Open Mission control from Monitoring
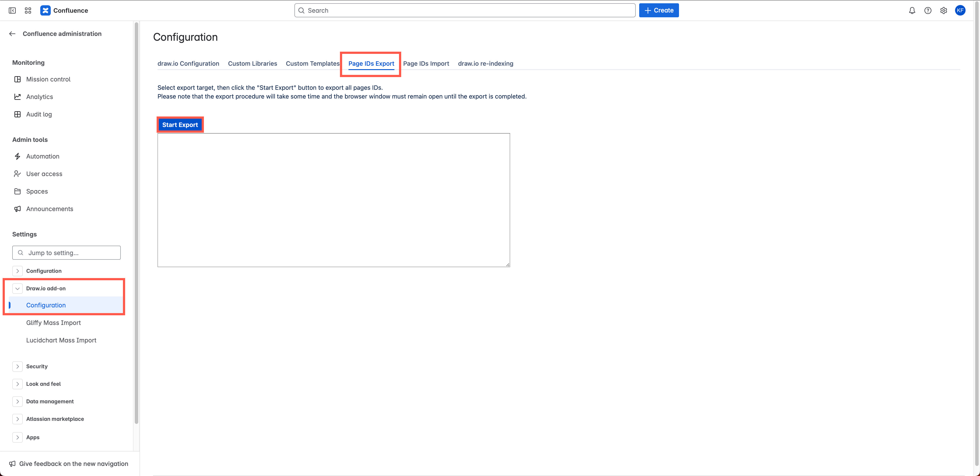Viewport: 980px width, 476px height. click(48, 79)
